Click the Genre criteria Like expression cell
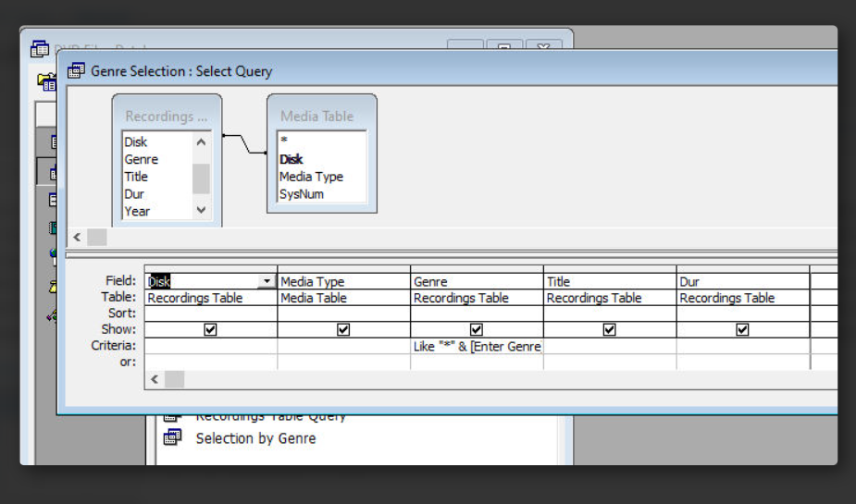 tap(477, 347)
